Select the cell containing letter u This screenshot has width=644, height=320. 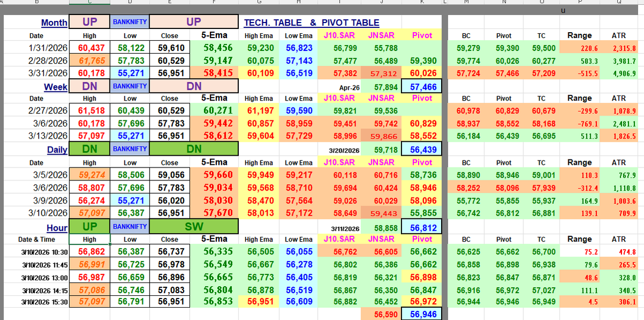(x=562, y=10)
